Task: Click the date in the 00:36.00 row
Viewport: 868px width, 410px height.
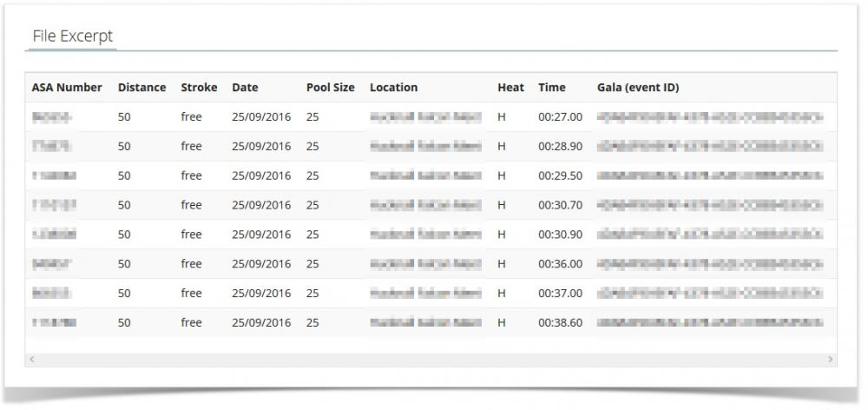Action: tap(261, 264)
